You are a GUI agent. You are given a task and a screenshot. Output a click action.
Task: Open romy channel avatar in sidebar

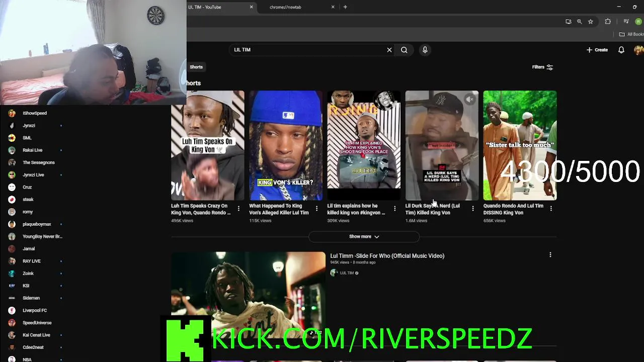[x=12, y=212]
